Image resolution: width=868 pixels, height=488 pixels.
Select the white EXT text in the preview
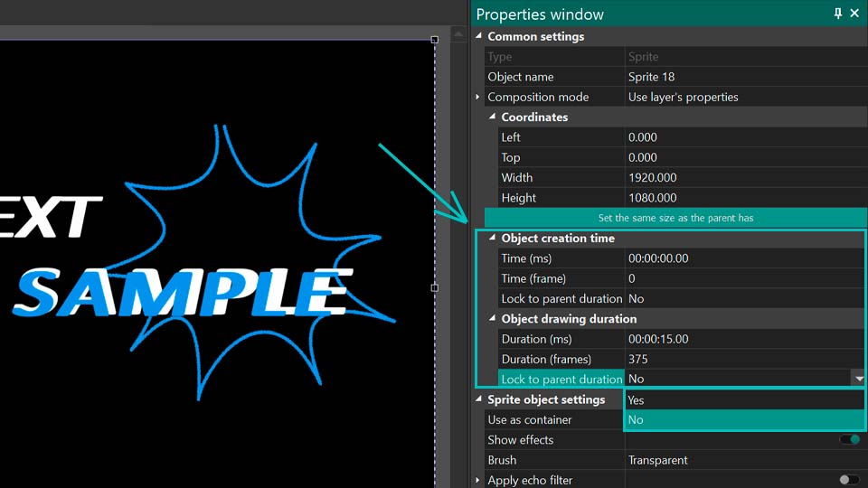pyautogui.click(x=51, y=217)
